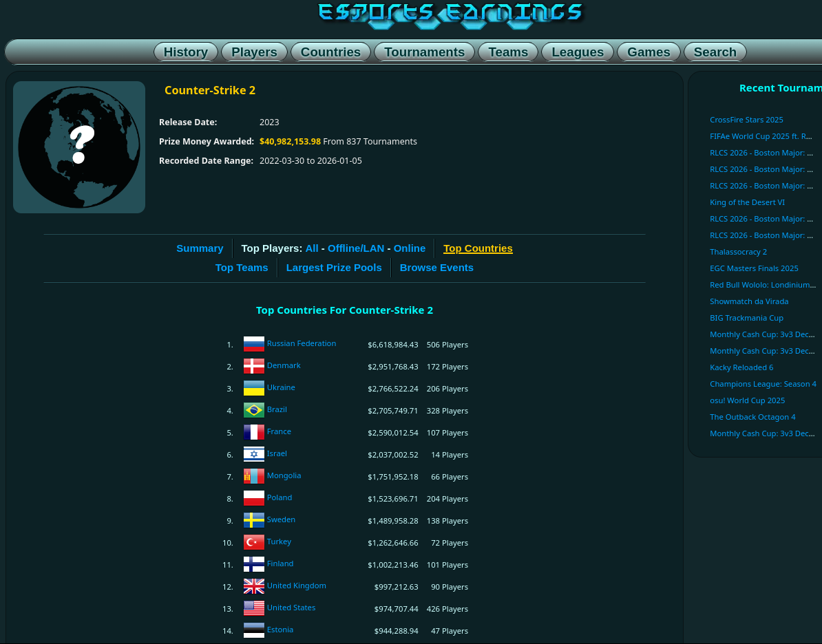Click the $6,618,984.43 earnings amount

coord(392,345)
